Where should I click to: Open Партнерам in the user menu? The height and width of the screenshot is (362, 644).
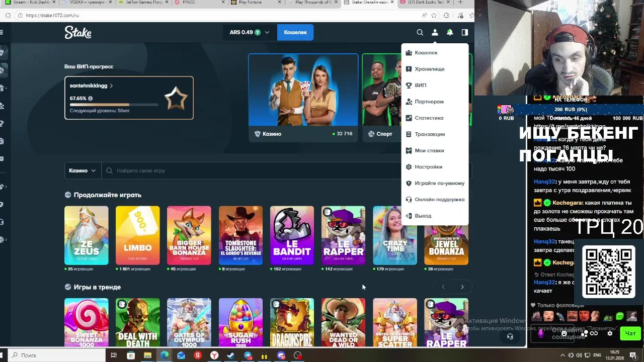point(435,102)
